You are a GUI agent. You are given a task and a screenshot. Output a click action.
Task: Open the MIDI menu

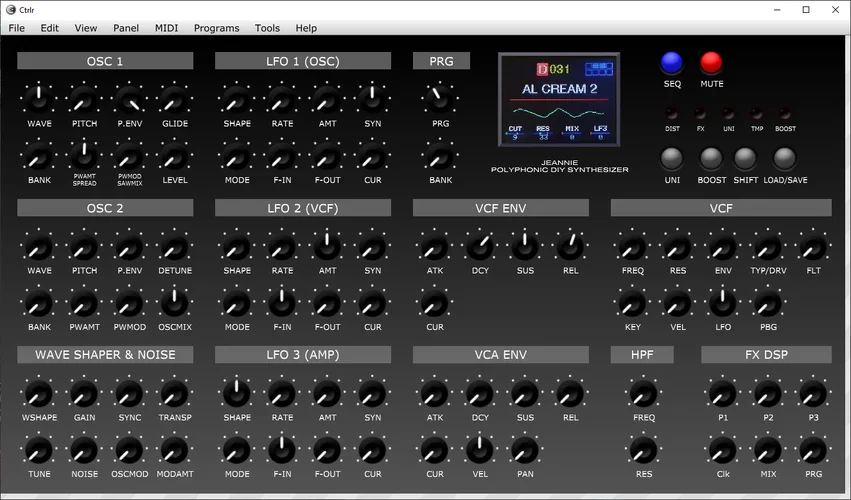click(x=166, y=28)
